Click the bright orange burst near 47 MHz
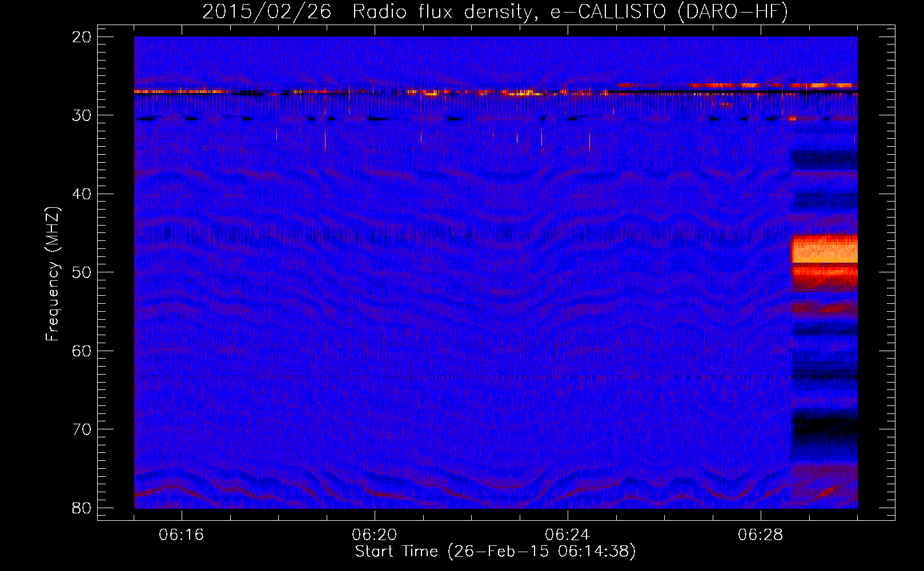Viewport: 924px width, 571px height. (x=824, y=250)
